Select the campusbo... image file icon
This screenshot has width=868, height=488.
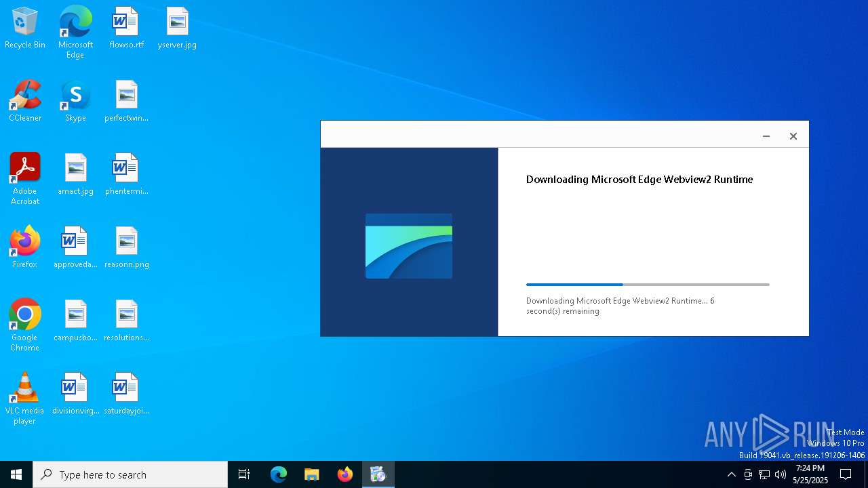pyautogui.click(x=75, y=321)
